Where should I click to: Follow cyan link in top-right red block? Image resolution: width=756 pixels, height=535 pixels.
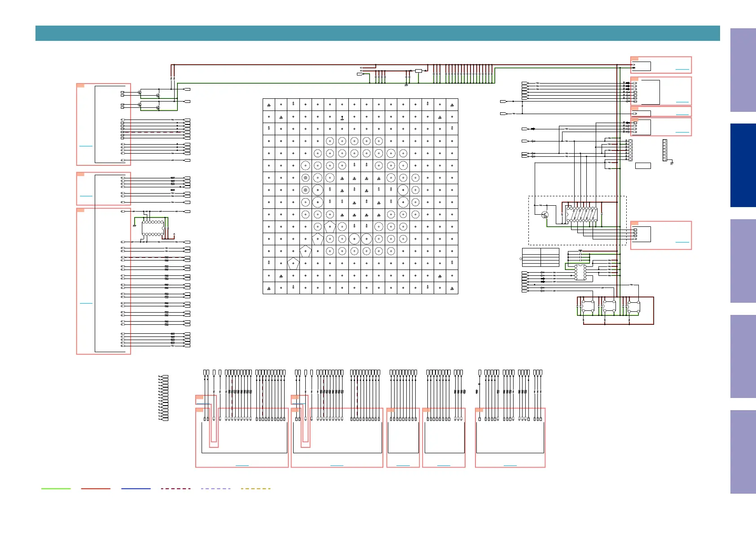[682, 70]
